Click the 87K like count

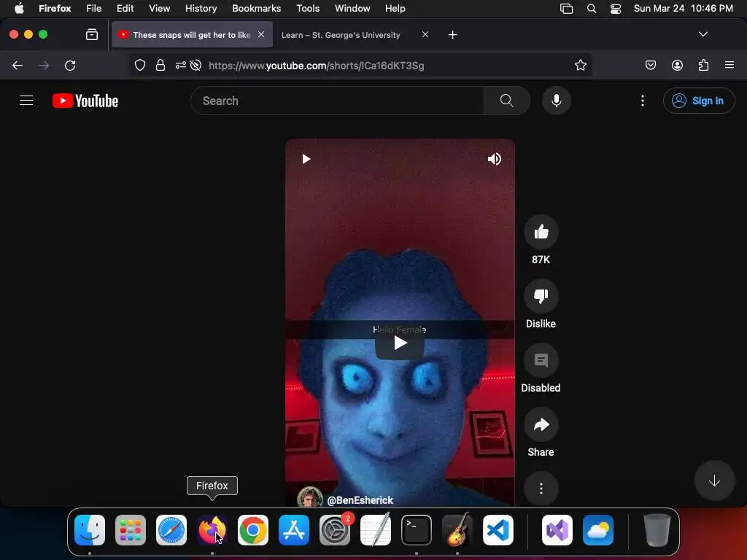(541, 260)
